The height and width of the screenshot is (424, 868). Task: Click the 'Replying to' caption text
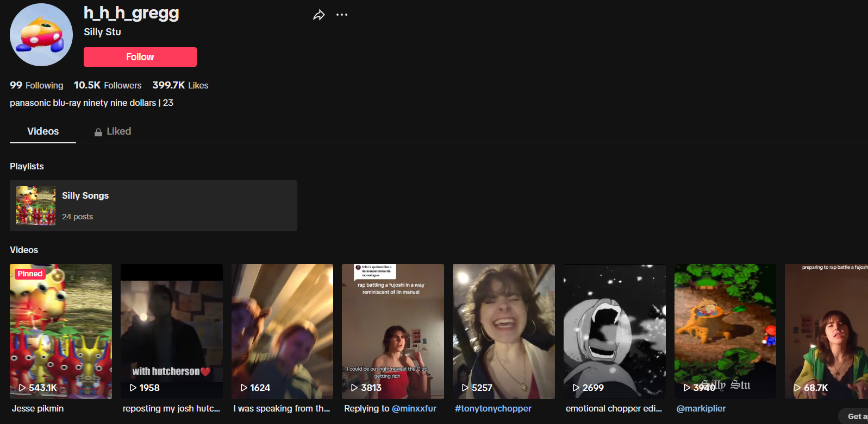[x=367, y=408]
